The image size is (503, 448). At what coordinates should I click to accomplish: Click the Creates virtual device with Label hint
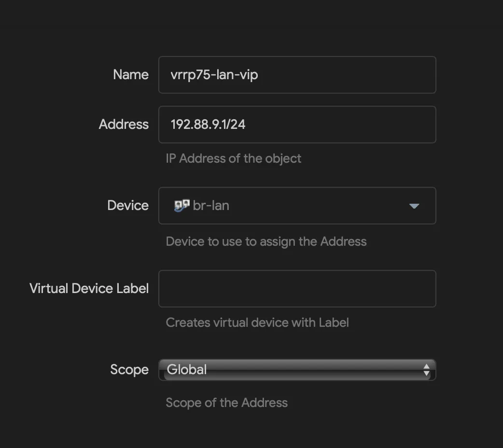pos(257,322)
